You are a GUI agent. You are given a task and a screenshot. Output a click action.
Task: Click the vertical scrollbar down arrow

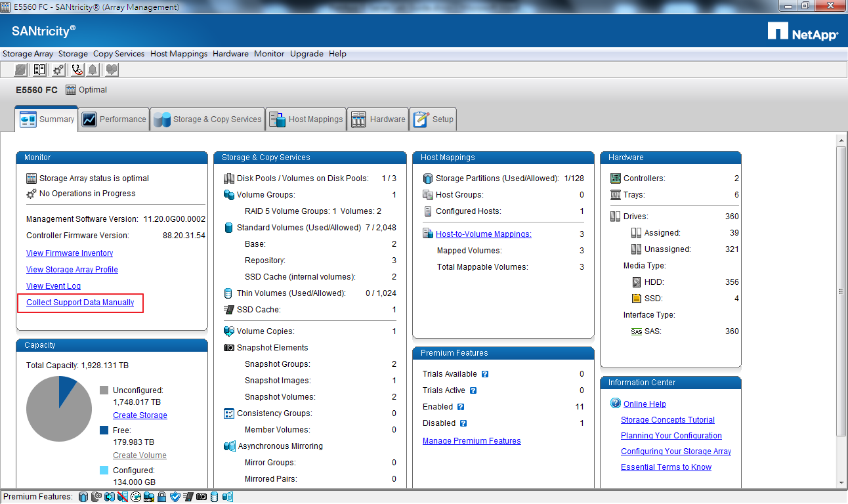coord(841,483)
